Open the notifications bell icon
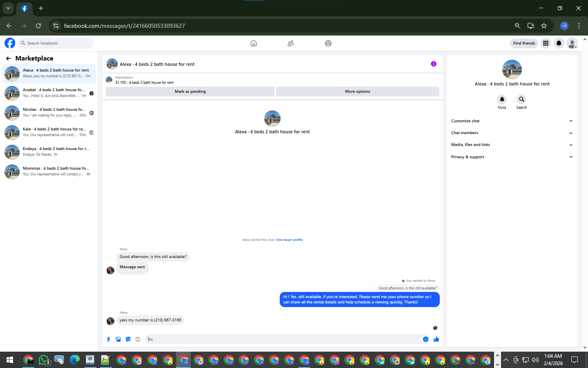 click(x=559, y=43)
